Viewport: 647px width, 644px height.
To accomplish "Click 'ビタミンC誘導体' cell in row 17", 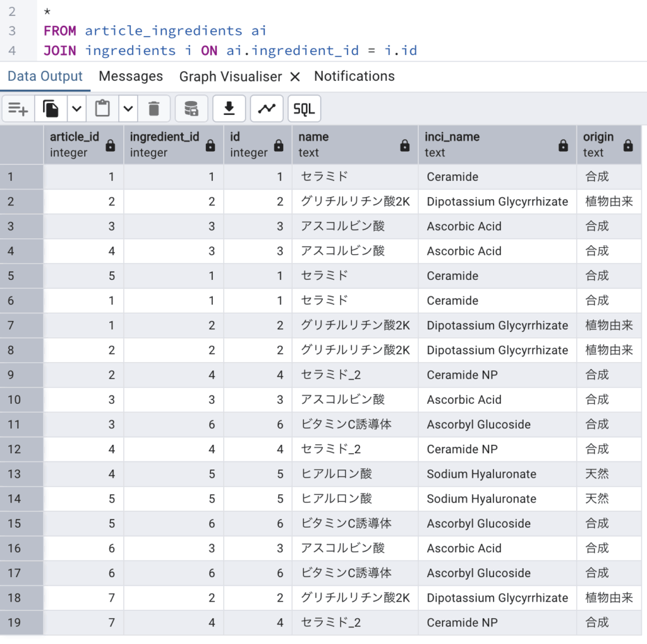I will click(355, 573).
